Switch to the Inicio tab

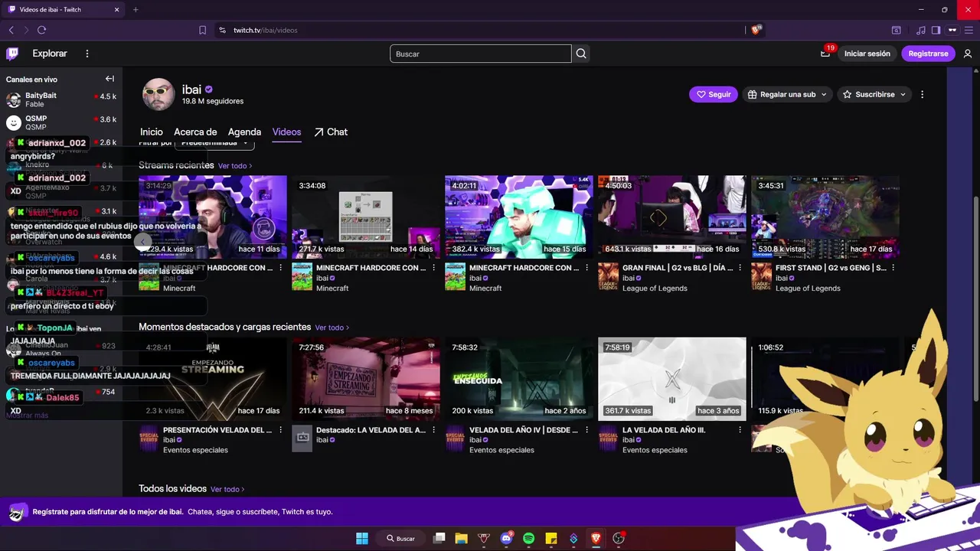(x=152, y=132)
